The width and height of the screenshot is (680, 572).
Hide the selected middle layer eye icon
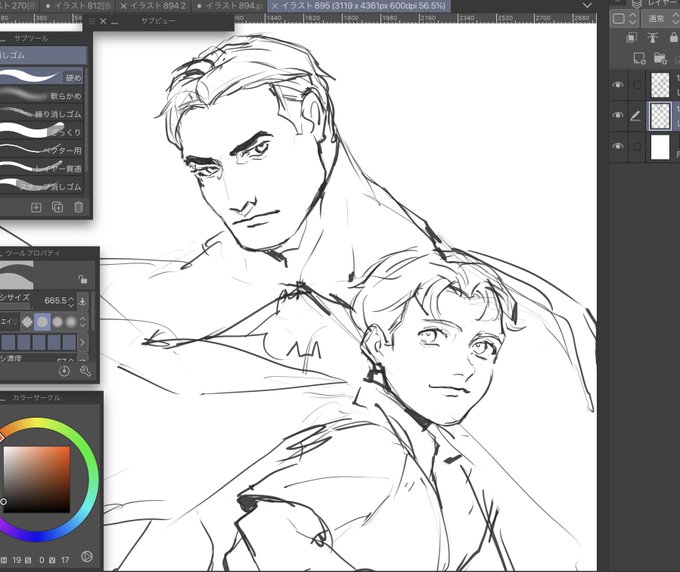618,115
